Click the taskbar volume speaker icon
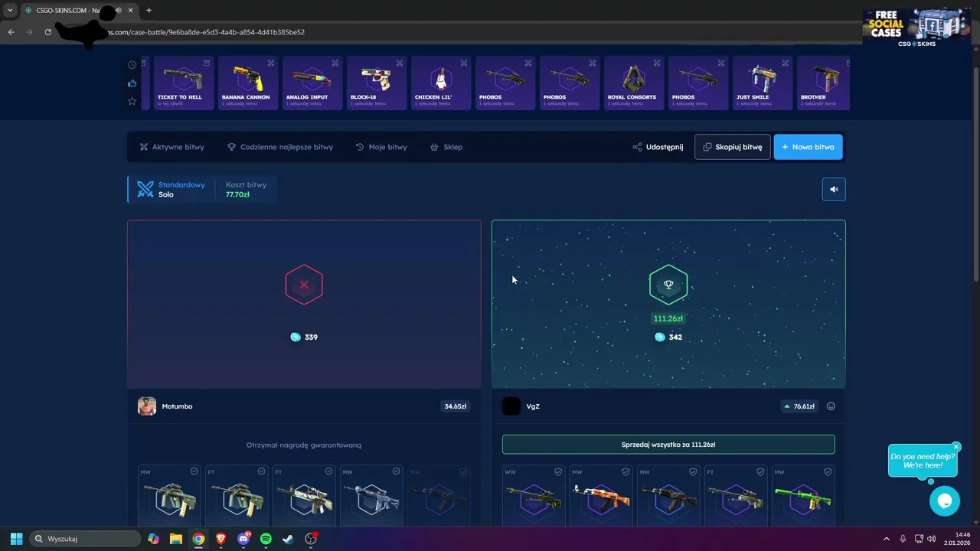980x551 pixels. point(931,539)
